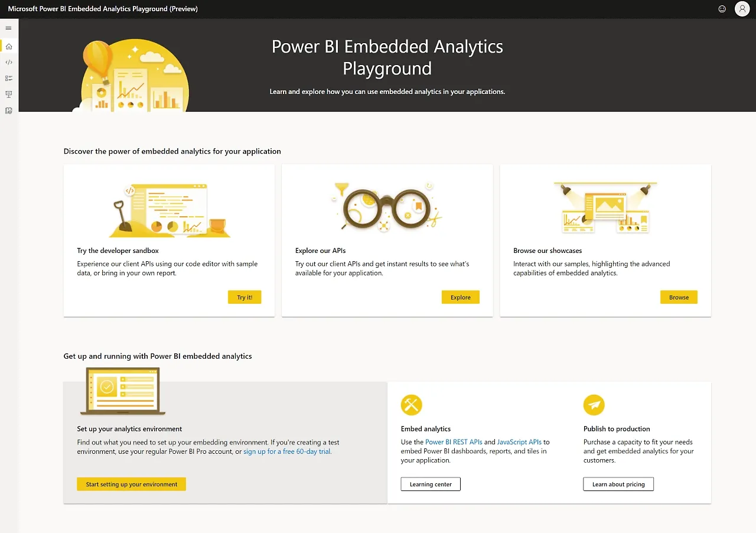Click 'Get up and running' section heading
756x533 pixels.
tap(158, 356)
